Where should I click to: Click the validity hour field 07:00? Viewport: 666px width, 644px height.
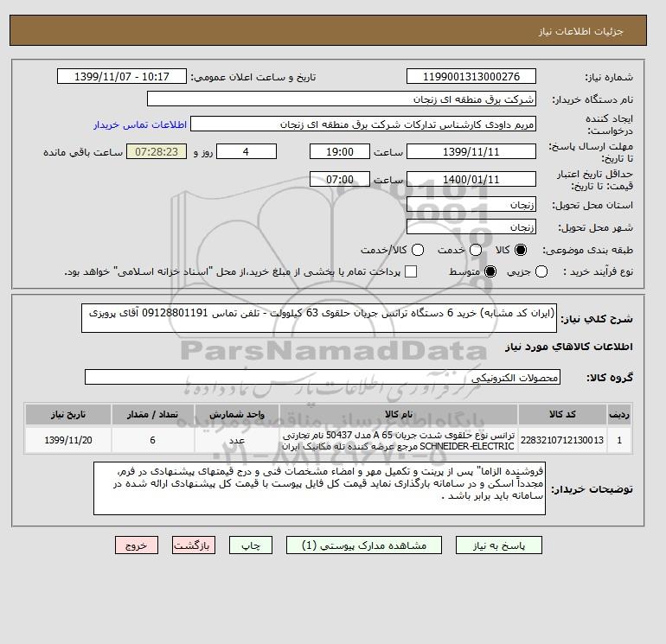[340, 179]
